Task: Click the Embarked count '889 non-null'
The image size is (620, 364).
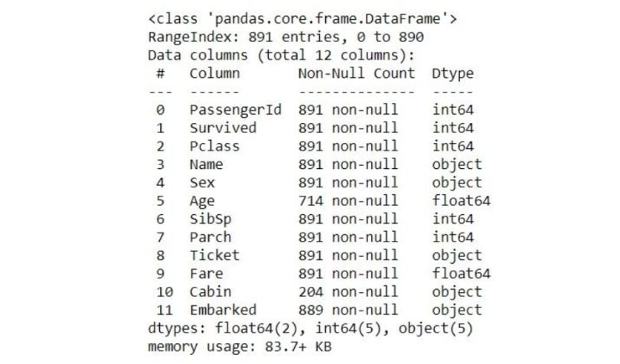Action: click(348, 310)
